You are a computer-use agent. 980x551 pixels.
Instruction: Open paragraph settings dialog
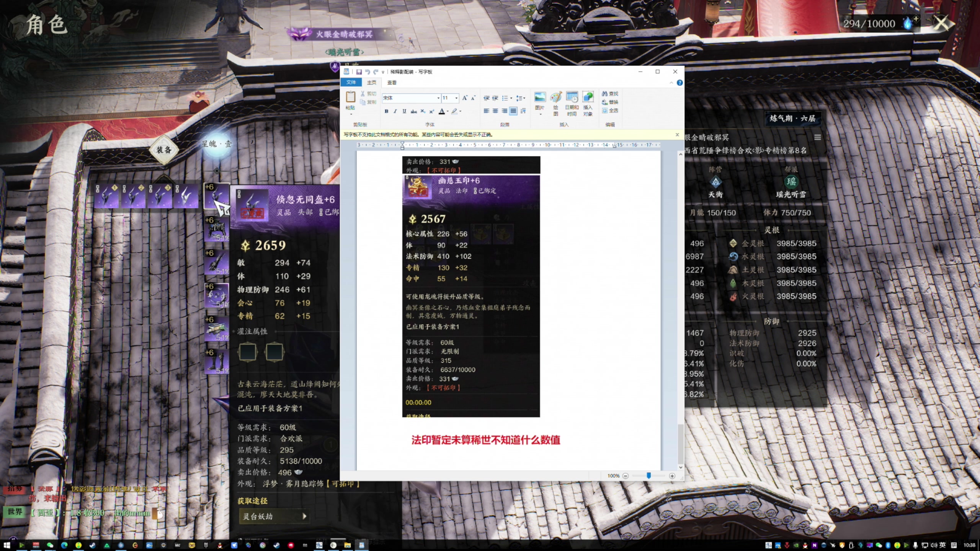(523, 111)
